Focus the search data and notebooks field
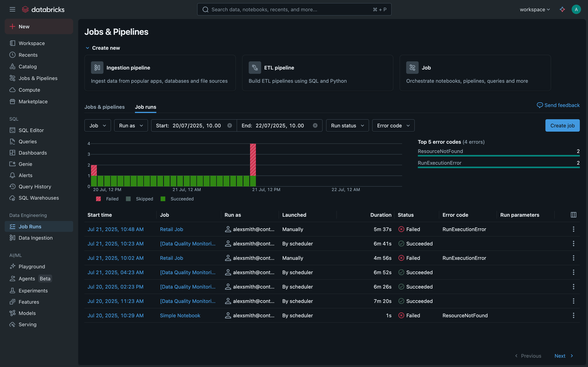This screenshot has height=367, width=588. click(289, 10)
